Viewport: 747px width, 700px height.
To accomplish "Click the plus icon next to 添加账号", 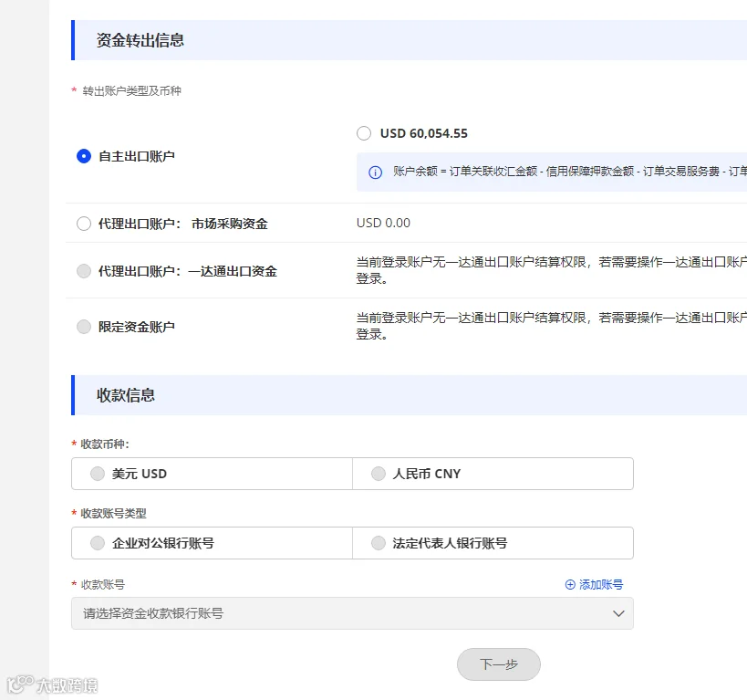I will coord(570,585).
